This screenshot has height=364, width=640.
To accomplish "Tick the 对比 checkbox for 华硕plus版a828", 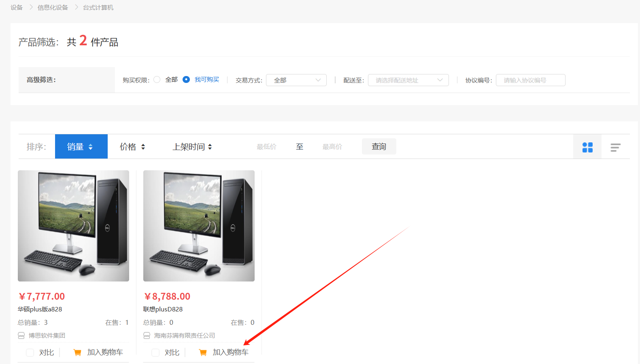I will click(x=30, y=353).
